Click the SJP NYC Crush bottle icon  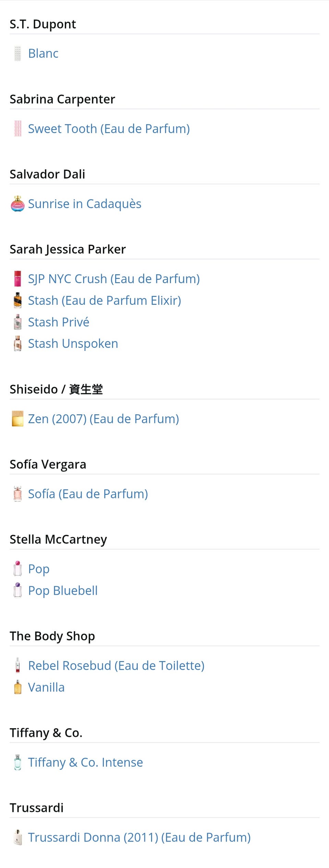pyautogui.click(x=17, y=279)
